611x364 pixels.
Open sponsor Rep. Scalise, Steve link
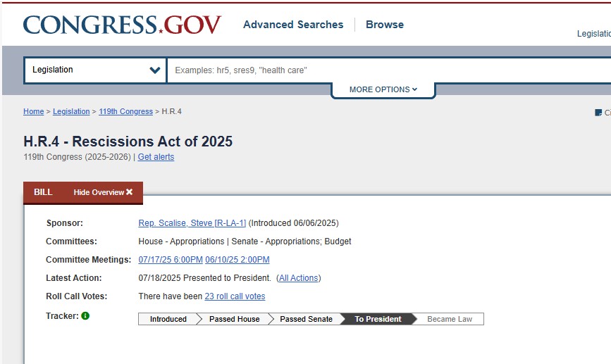coord(192,223)
